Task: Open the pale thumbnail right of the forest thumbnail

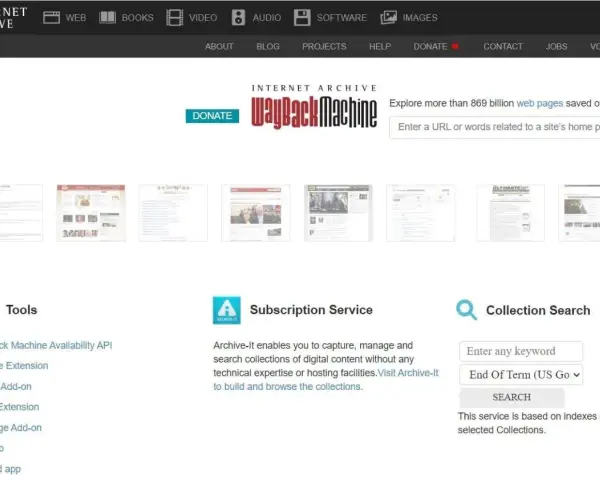Action: pos(421,213)
